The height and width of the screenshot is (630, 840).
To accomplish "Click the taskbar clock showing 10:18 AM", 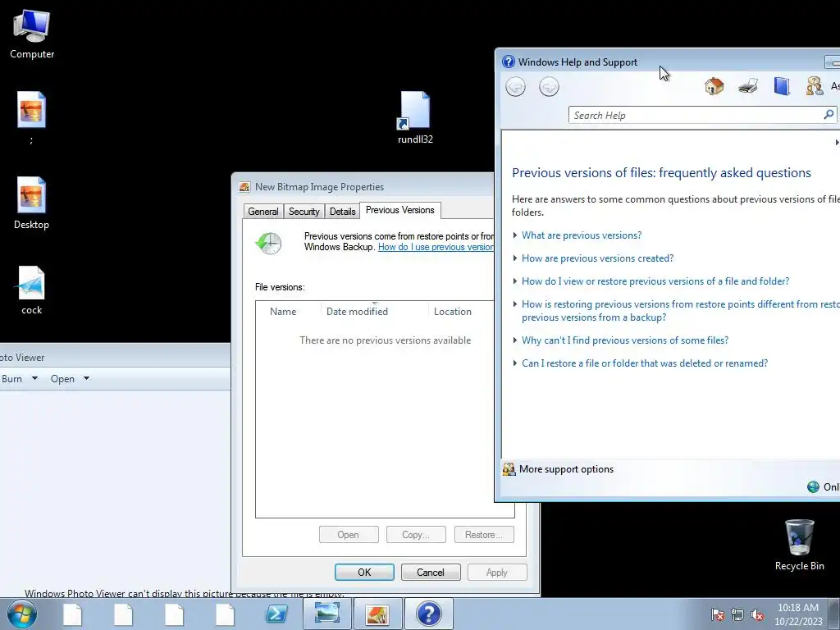I will tap(797, 614).
